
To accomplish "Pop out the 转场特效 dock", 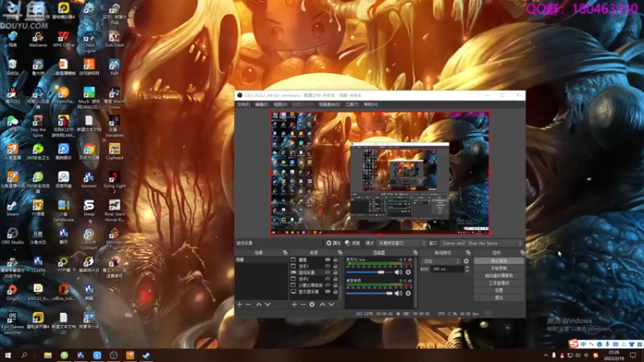I will (469, 253).
